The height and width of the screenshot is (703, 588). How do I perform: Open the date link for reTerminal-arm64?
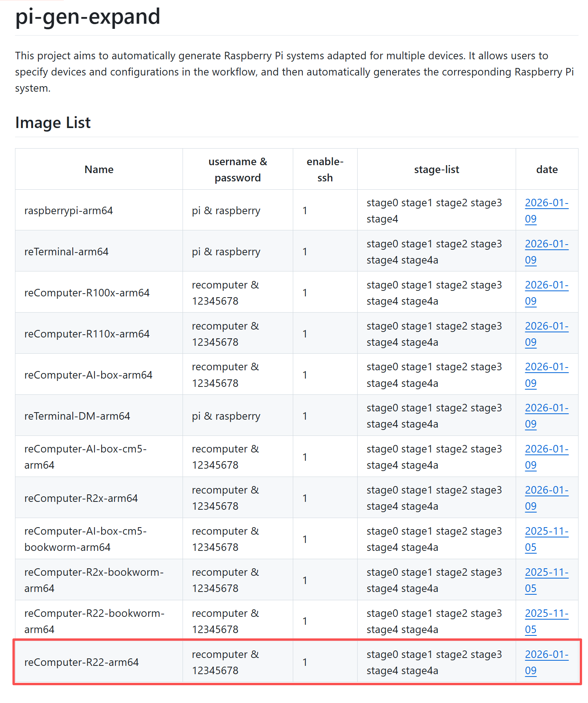[546, 244]
